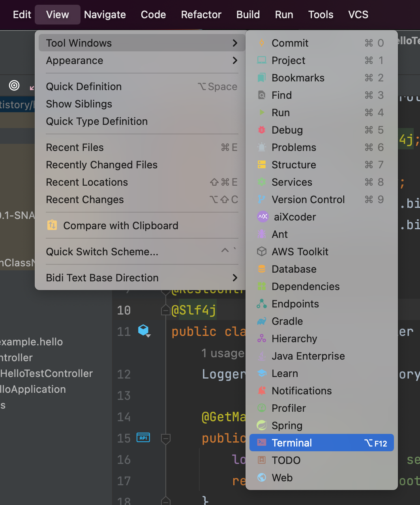Click the Web globe icon
420x505 pixels.
click(261, 477)
